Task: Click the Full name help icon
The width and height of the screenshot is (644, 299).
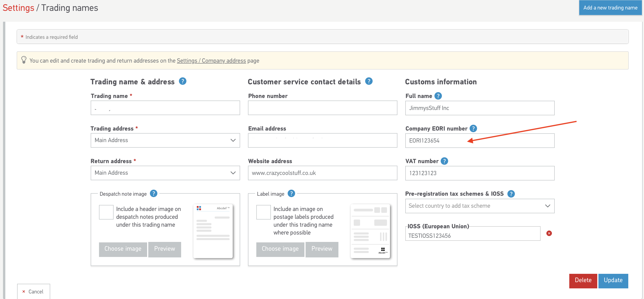Action: click(438, 96)
